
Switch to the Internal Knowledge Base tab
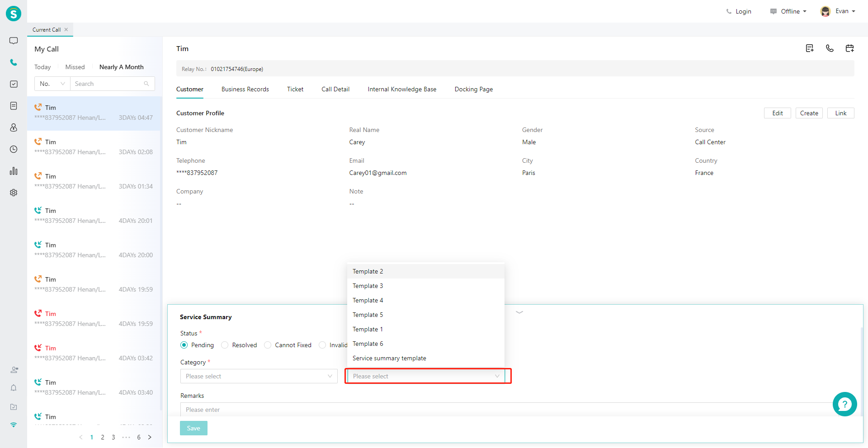tap(402, 89)
